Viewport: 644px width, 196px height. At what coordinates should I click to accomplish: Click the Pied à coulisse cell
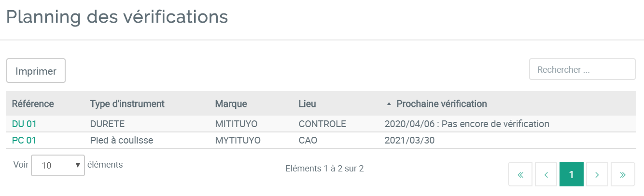[123, 140]
